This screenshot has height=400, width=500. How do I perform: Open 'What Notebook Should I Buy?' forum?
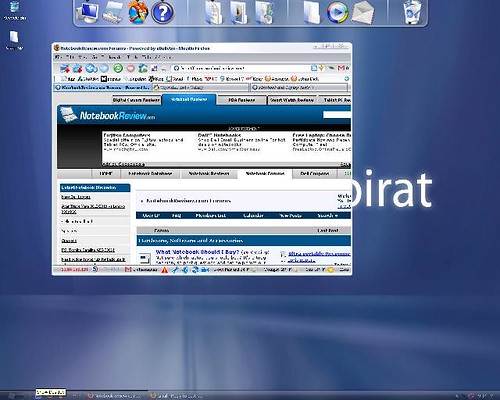click(x=197, y=252)
